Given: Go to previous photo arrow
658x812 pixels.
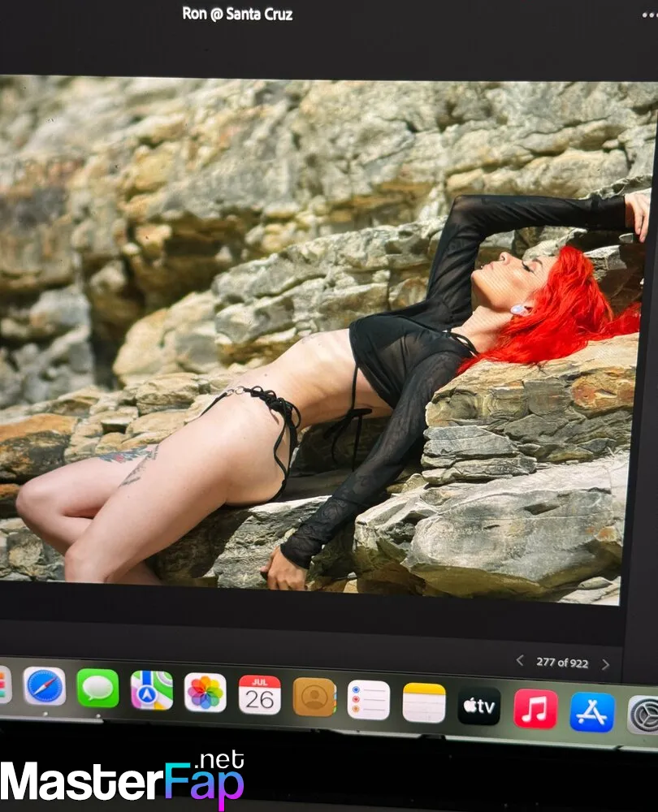Looking at the screenshot, I should point(520,661).
